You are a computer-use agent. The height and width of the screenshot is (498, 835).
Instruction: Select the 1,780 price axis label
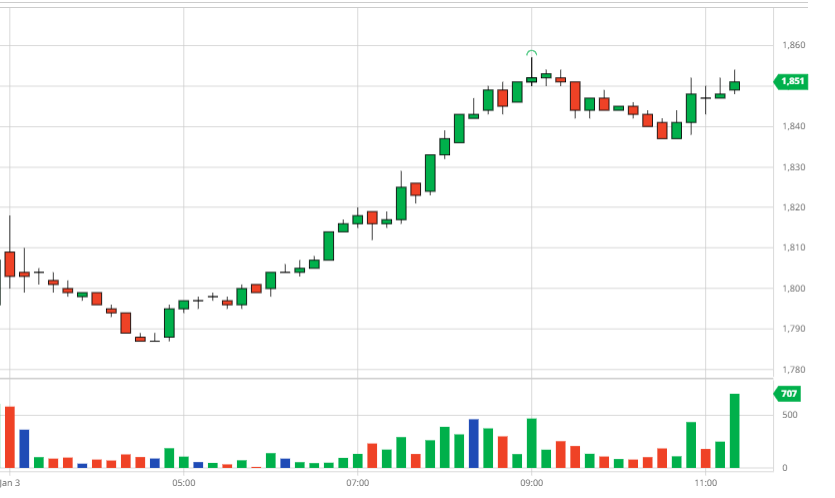pyautogui.click(x=793, y=370)
